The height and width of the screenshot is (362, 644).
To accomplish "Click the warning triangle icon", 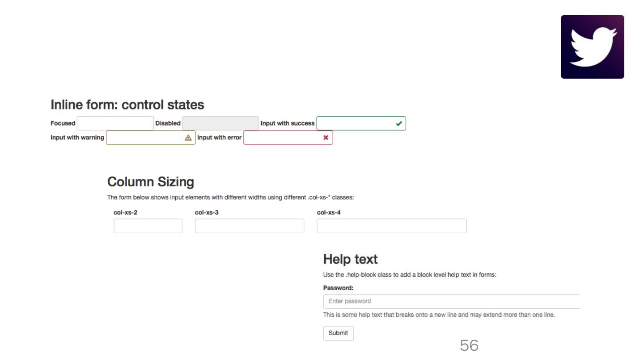I will coord(188,138).
